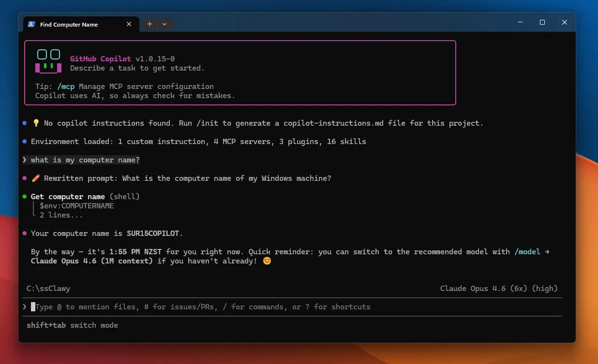The image size is (598, 364).
Task: Click the GitHub Copilot mascot logo
Action: (48, 61)
